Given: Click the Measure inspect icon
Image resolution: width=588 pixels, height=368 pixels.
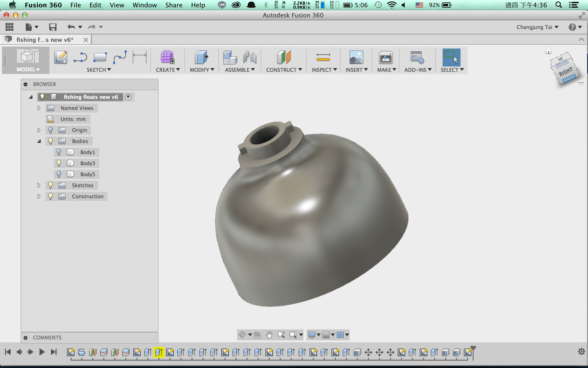Looking at the screenshot, I should 323,57.
